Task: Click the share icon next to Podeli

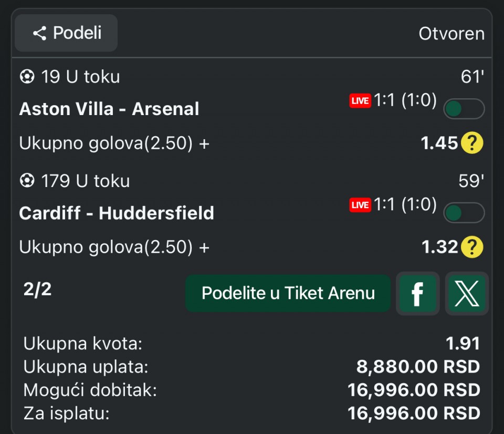Action: pyautogui.click(x=39, y=34)
